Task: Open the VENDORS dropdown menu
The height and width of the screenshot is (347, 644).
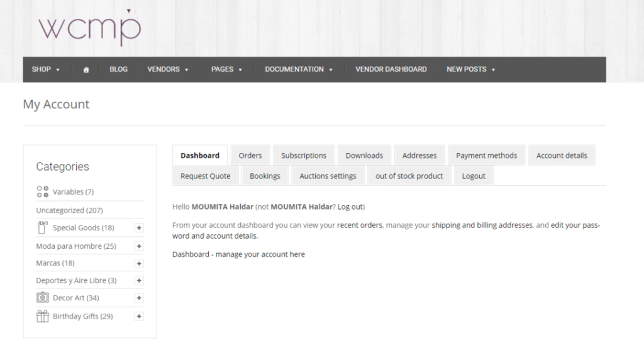Action: click(x=167, y=69)
